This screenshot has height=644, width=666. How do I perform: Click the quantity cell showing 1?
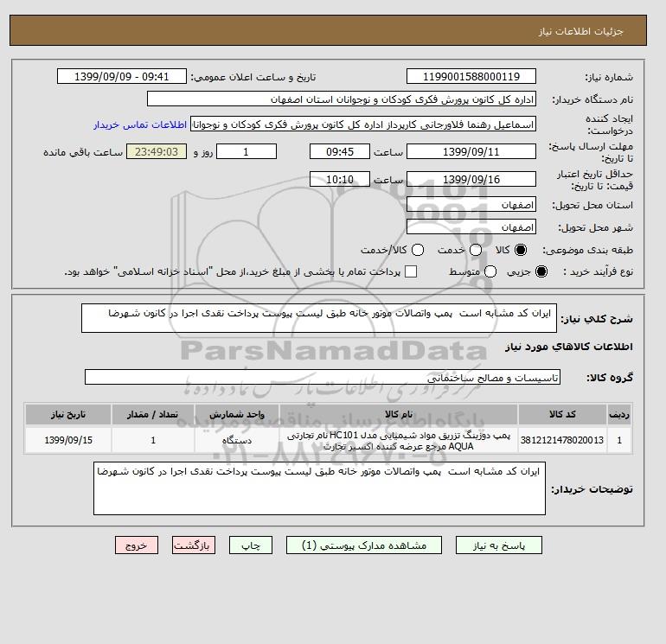point(153,440)
